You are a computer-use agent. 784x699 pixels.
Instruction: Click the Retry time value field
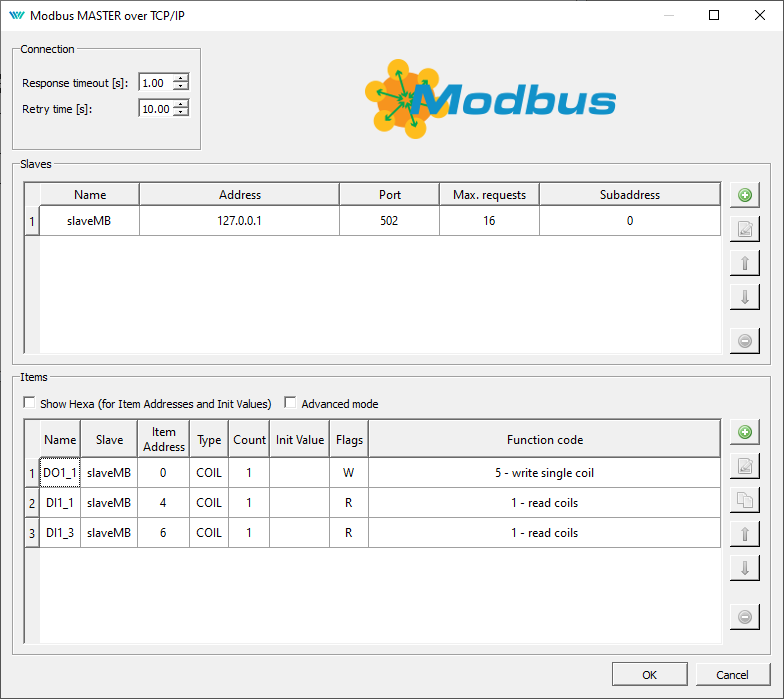point(156,108)
